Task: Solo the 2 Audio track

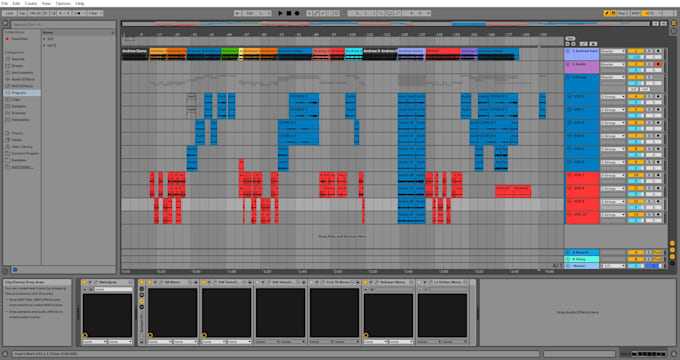Action: [x=649, y=64]
